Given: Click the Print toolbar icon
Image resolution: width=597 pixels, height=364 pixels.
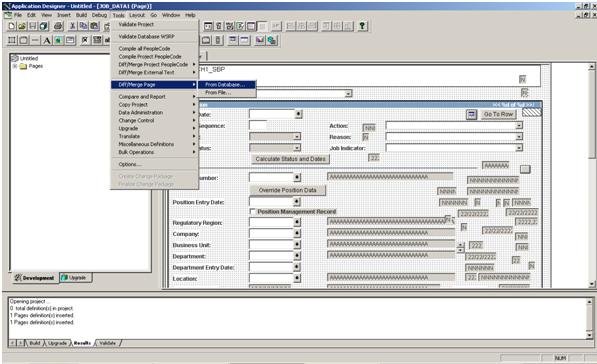Looking at the screenshot, I should pyautogui.click(x=58, y=26).
